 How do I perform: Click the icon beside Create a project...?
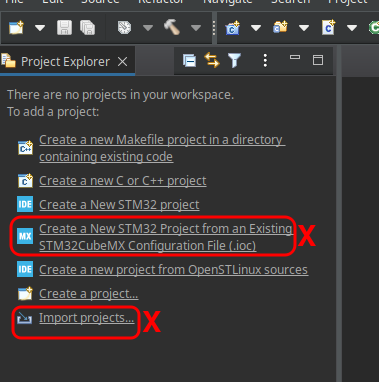(x=25, y=294)
